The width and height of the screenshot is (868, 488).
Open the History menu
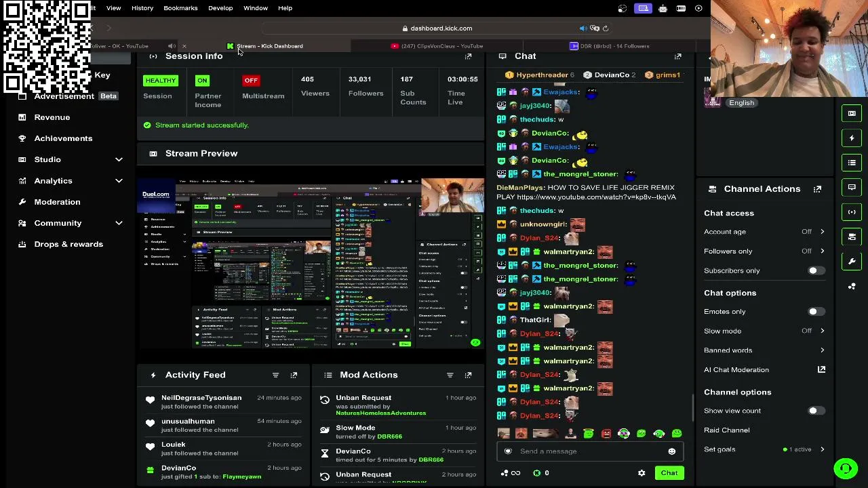(142, 8)
